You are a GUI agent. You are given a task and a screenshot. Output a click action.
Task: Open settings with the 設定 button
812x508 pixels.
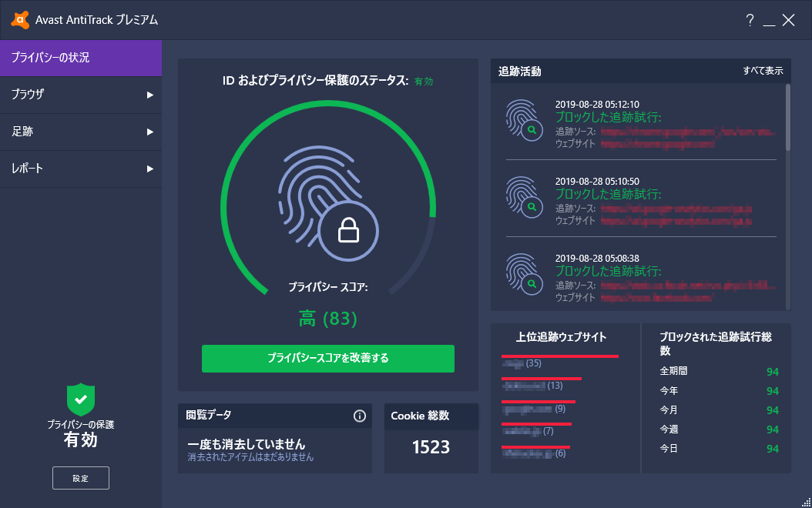click(80, 478)
